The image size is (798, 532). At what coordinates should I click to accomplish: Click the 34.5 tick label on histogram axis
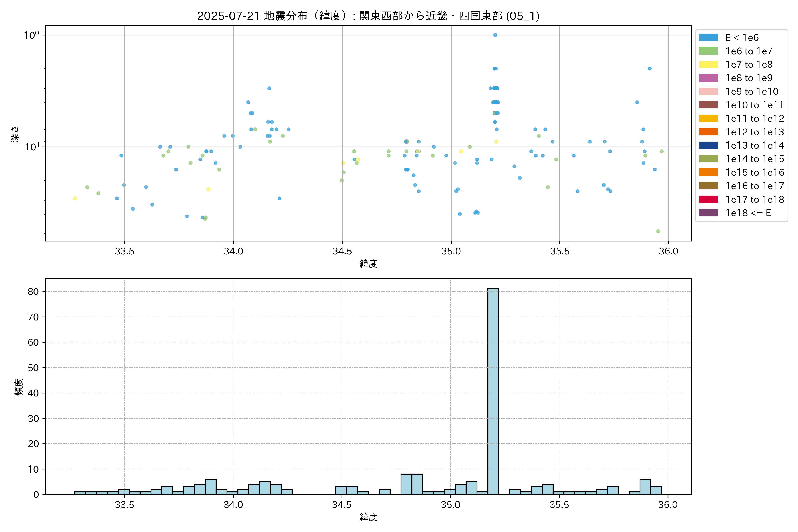click(x=342, y=505)
